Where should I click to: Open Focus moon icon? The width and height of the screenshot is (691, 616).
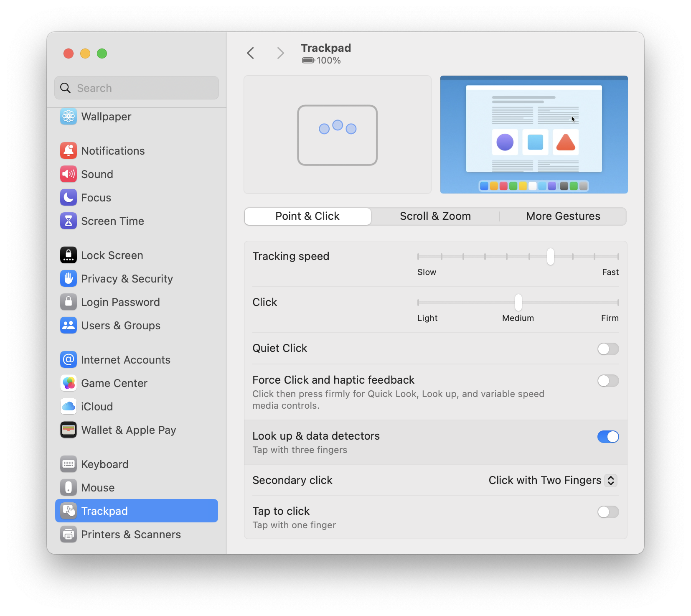[69, 198]
